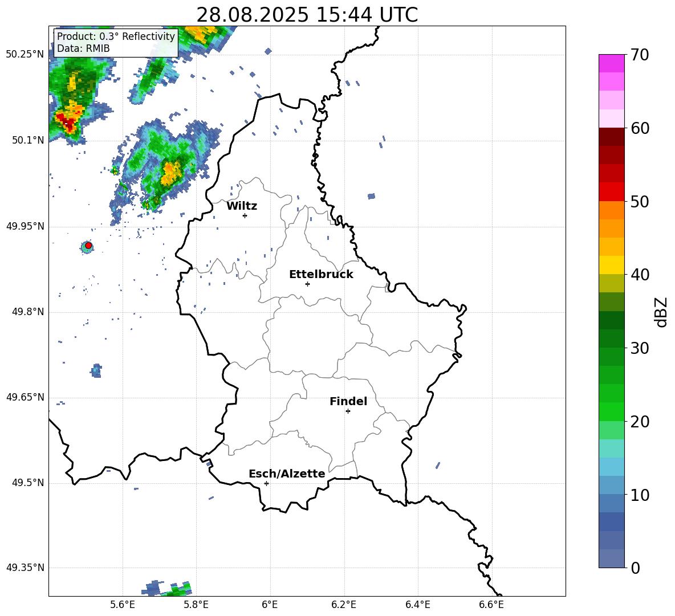The image size is (675, 616).
Task: Click the 49.95°N latitude label
Action: click(x=26, y=226)
